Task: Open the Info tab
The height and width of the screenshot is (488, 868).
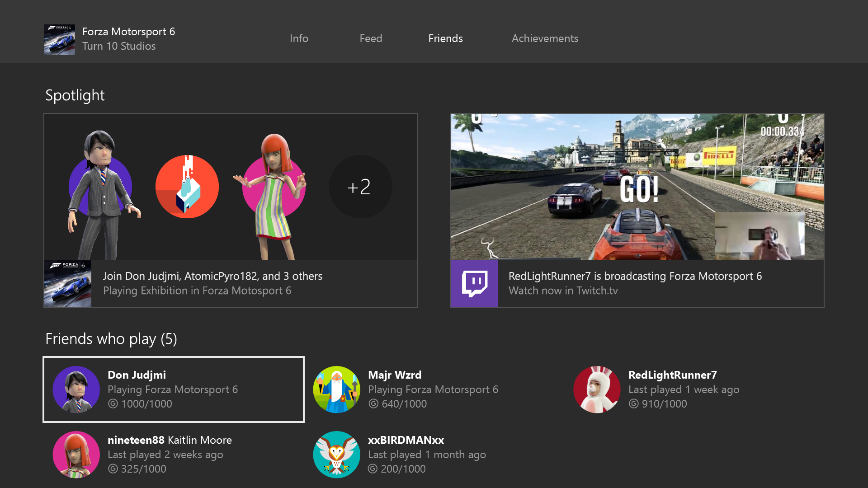Action: [299, 38]
